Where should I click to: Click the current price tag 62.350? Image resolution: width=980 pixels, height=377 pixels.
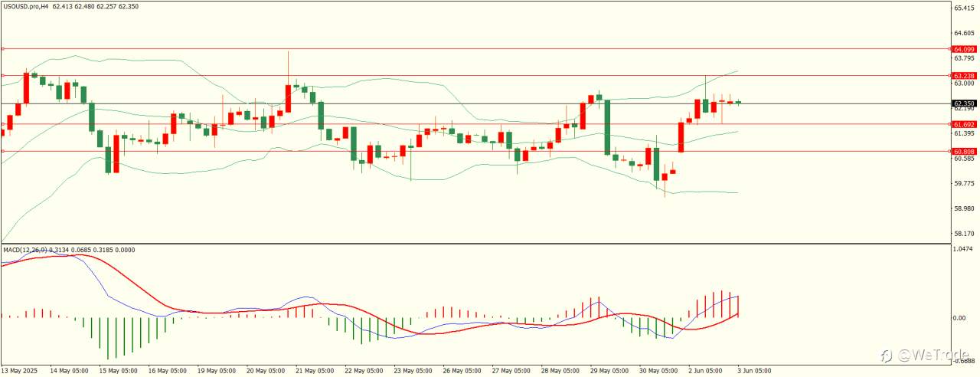[964, 103]
